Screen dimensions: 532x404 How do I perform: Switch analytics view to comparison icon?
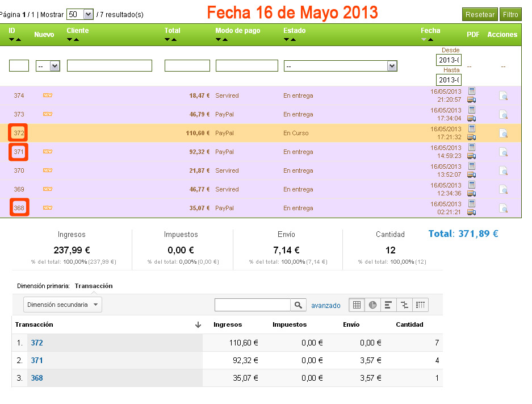pos(404,305)
